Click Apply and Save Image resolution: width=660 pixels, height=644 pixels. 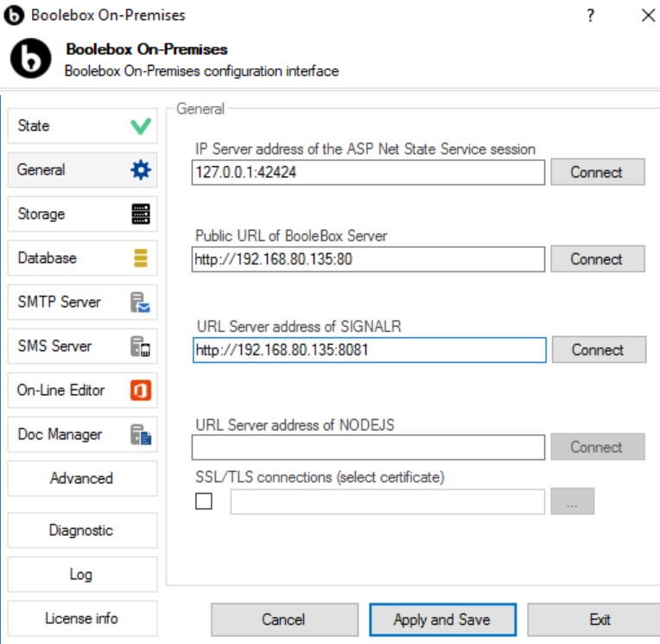442,620
